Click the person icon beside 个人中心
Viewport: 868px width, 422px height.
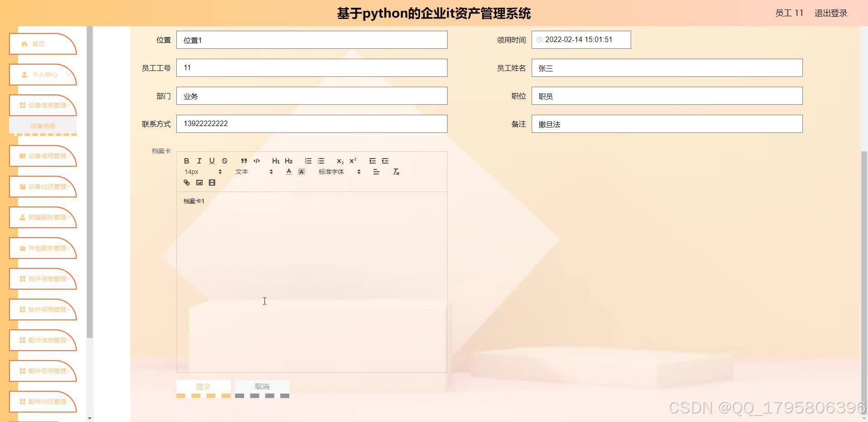24,75
